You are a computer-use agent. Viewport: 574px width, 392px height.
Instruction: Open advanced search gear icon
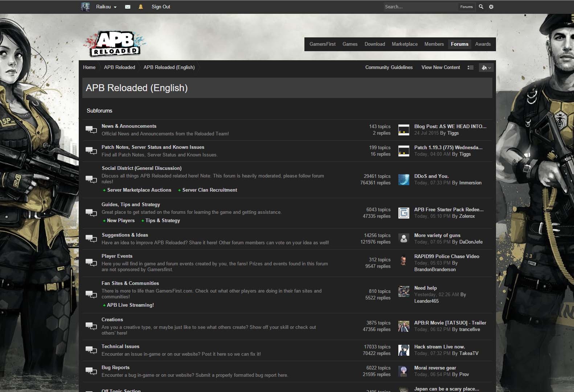[x=491, y=7]
